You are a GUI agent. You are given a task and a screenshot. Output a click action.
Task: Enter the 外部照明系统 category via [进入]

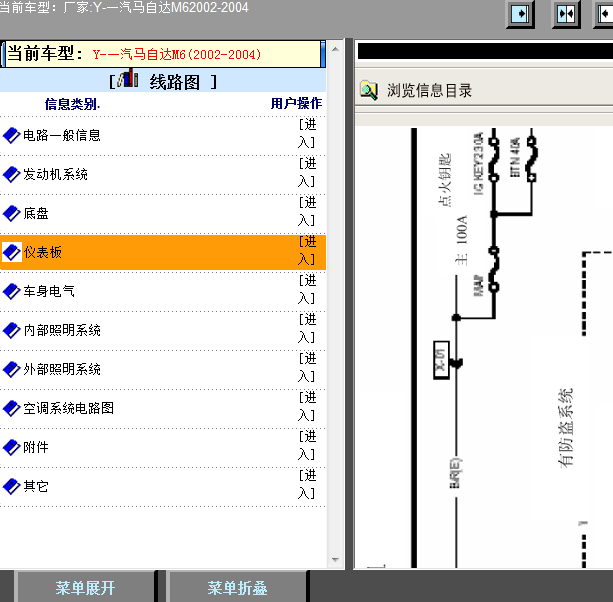[307, 367]
